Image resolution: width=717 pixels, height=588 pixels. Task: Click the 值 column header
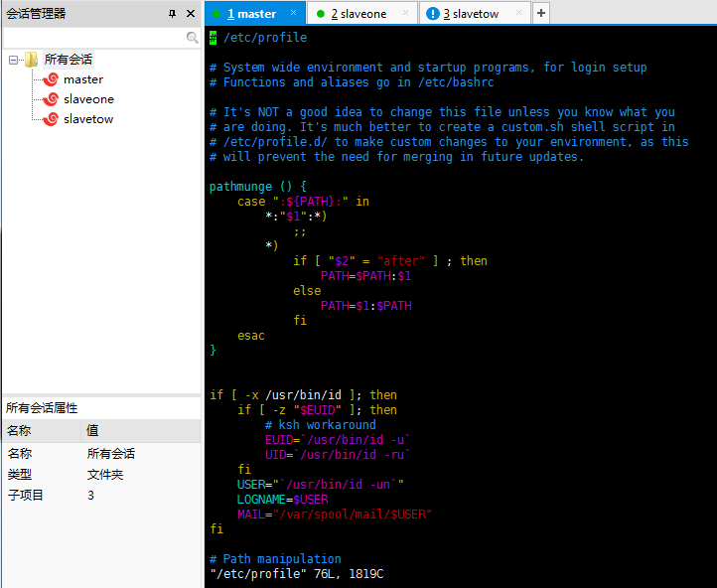[x=141, y=431]
